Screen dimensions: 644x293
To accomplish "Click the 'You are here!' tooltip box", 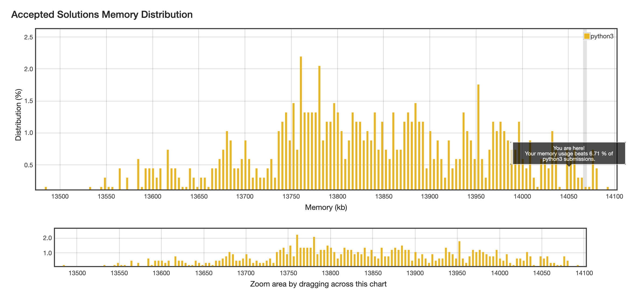I will (x=569, y=153).
